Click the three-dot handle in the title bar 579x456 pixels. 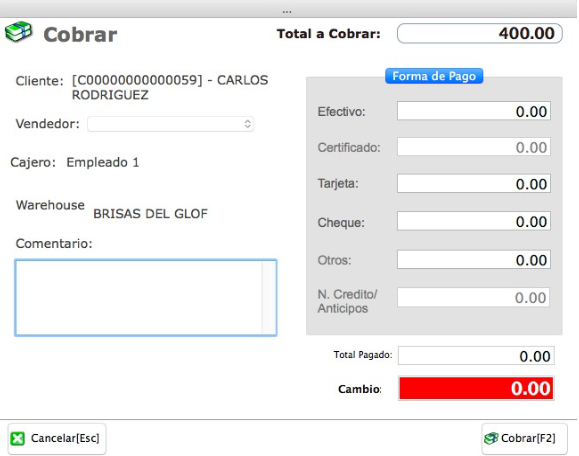click(x=287, y=12)
